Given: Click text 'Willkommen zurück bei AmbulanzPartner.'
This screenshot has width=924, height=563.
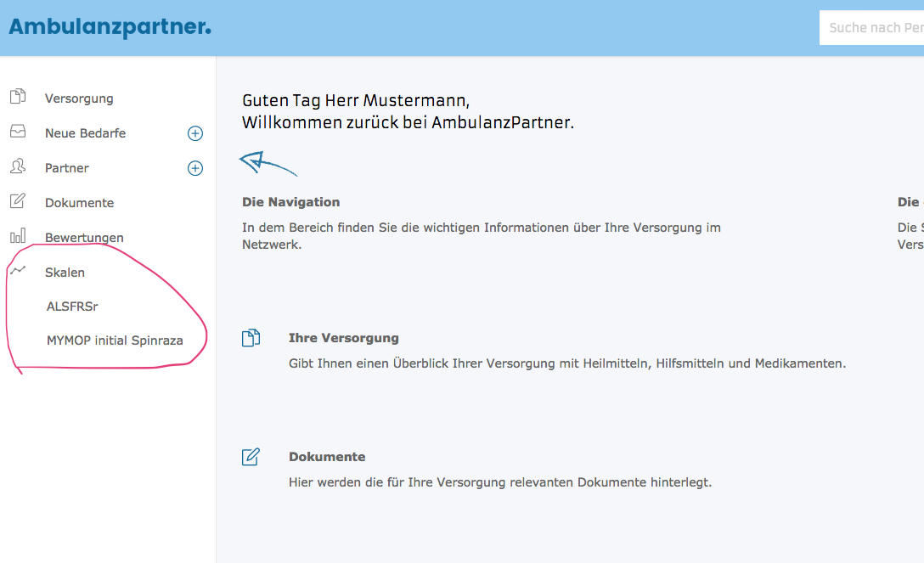Looking at the screenshot, I should point(408,122).
